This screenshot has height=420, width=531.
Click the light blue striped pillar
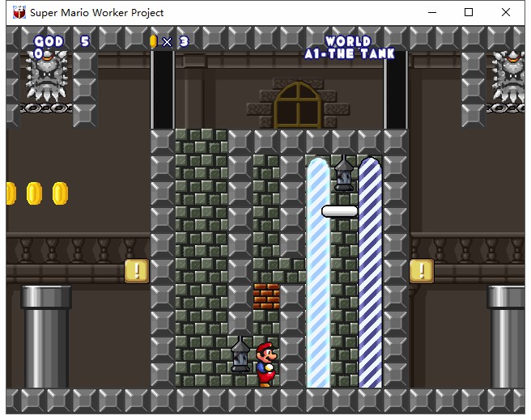(x=318, y=273)
